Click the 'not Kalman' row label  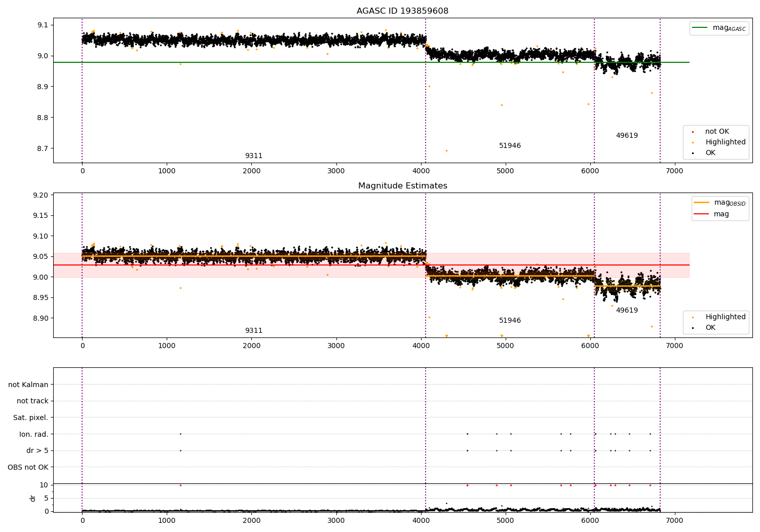click(28, 385)
